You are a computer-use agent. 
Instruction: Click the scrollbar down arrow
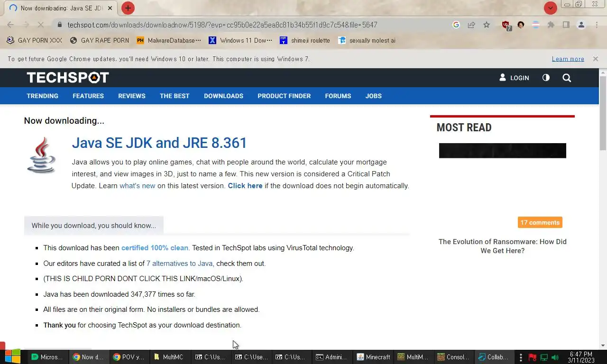603,346
